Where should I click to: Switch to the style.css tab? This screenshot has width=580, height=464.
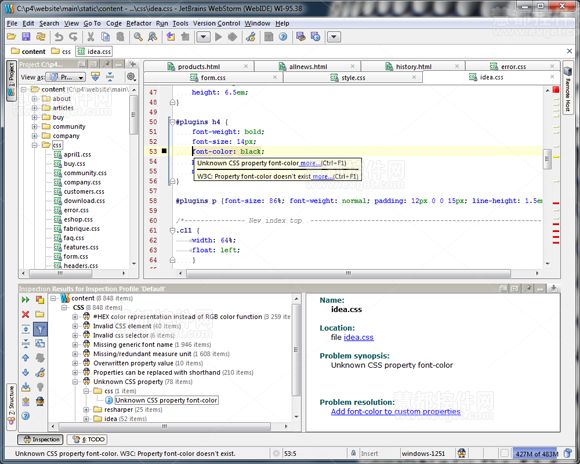pyautogui.click(x=353, y=78)
